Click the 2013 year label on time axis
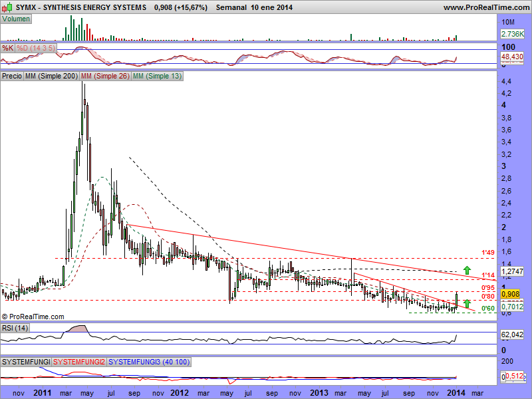 319,393
